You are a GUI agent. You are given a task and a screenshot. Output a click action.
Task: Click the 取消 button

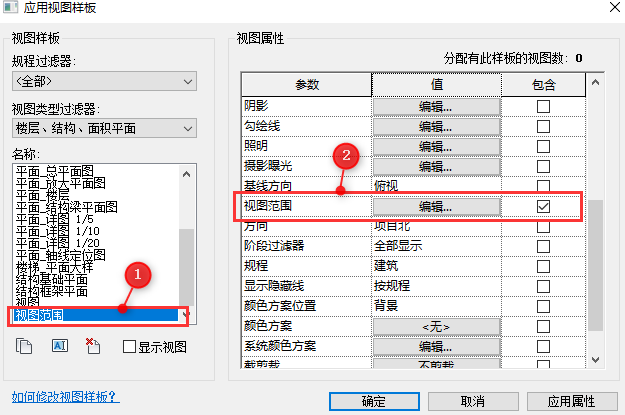tap(473, 401)
